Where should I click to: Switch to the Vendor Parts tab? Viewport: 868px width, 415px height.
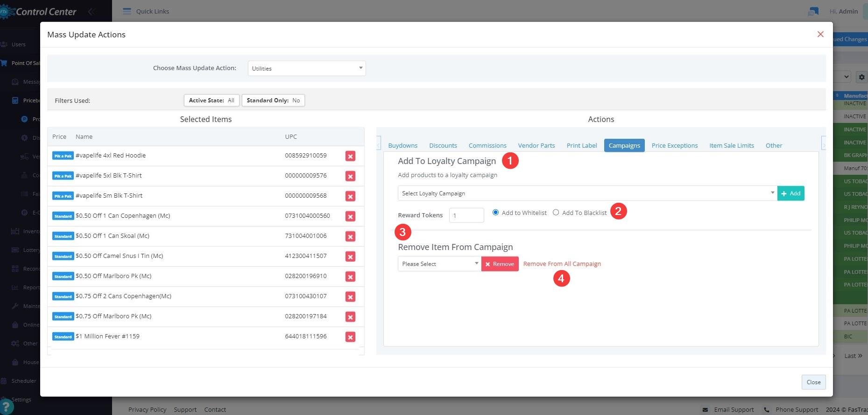coord(536,146)
